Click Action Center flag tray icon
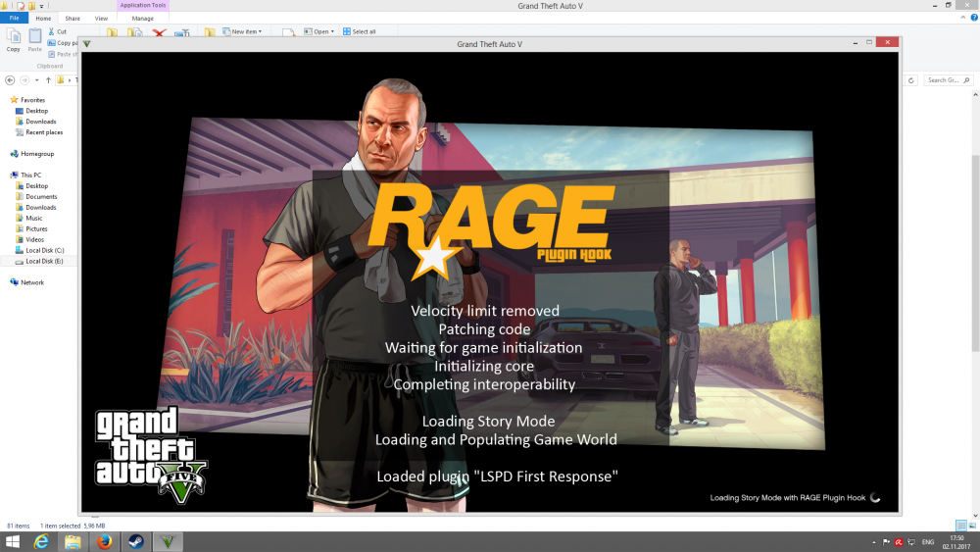Image resolution: width=980 pixels, height=552 pixels. coord(886,542)
